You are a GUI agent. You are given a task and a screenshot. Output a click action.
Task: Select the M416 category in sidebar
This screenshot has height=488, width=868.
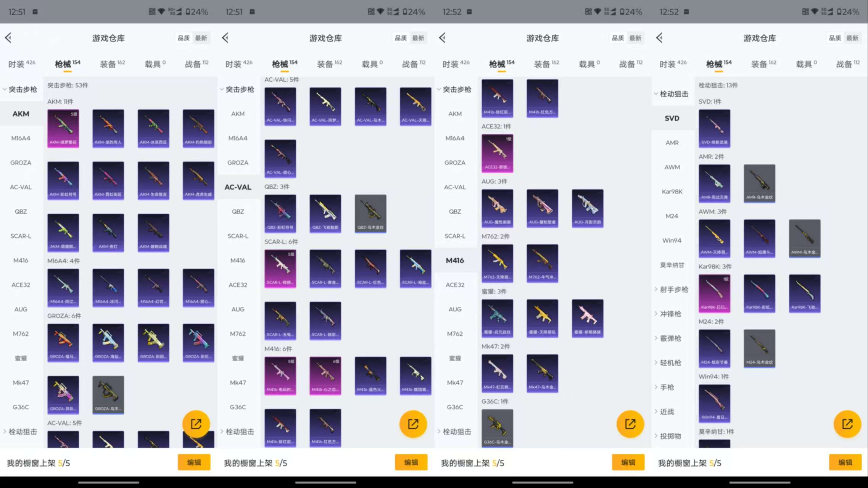(455, 260)
